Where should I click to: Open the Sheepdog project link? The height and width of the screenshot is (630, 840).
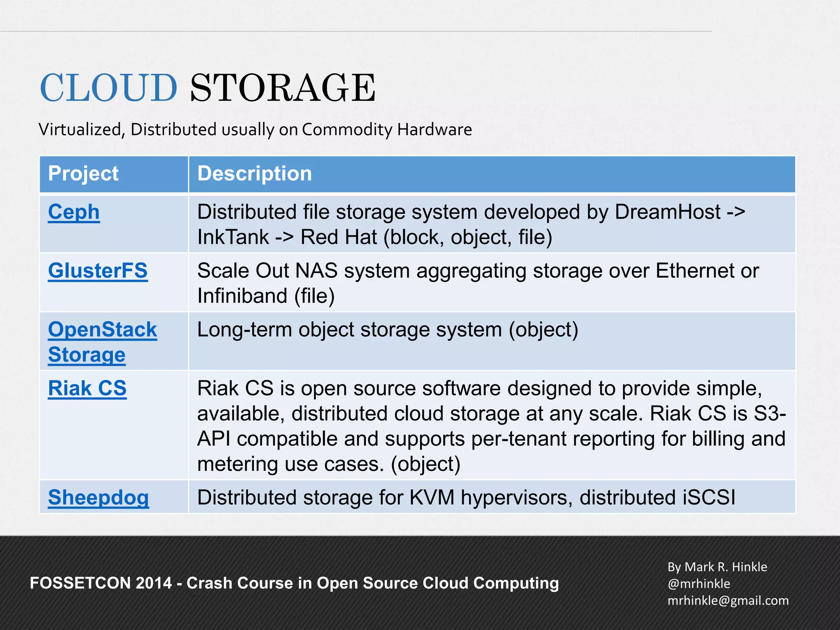pos(98,498)
